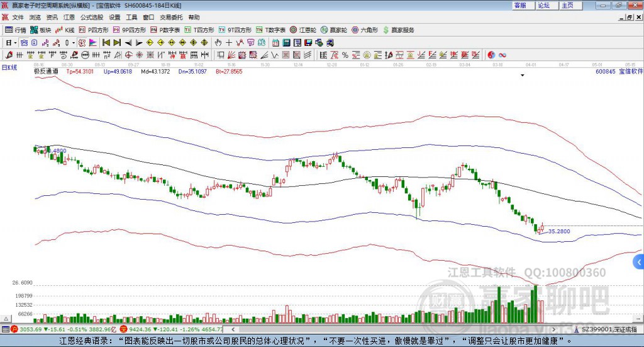Open the 窗口 menu
This screenshot has height=347, width=644.
click(x=148, y=17)
